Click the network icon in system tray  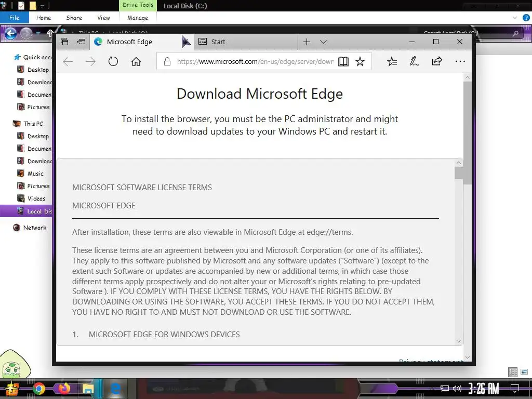click(x=445, y=389)
